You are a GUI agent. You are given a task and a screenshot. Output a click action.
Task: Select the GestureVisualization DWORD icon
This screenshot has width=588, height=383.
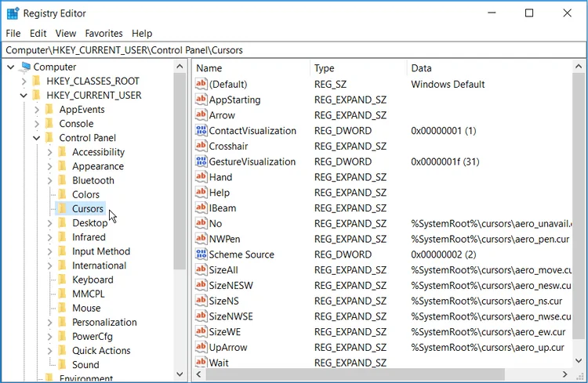point(201,161)
